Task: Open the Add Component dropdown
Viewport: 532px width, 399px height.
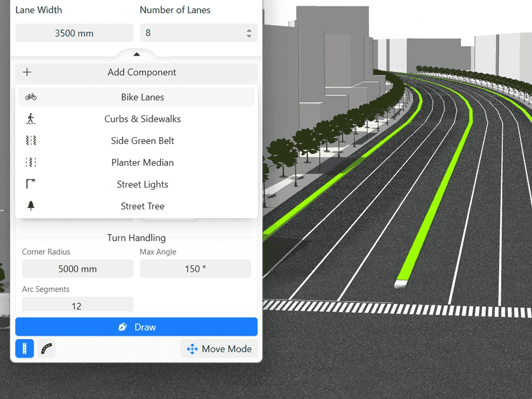Action: pos(142,72)
